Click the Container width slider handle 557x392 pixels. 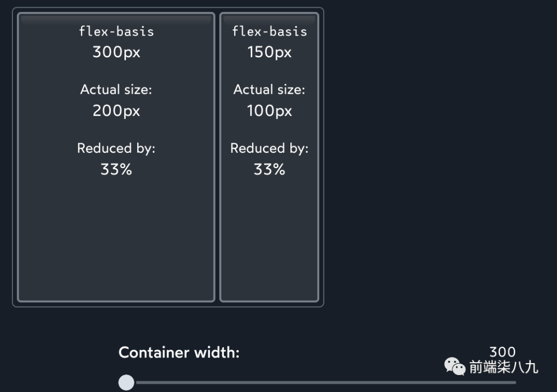click(126, 382)
